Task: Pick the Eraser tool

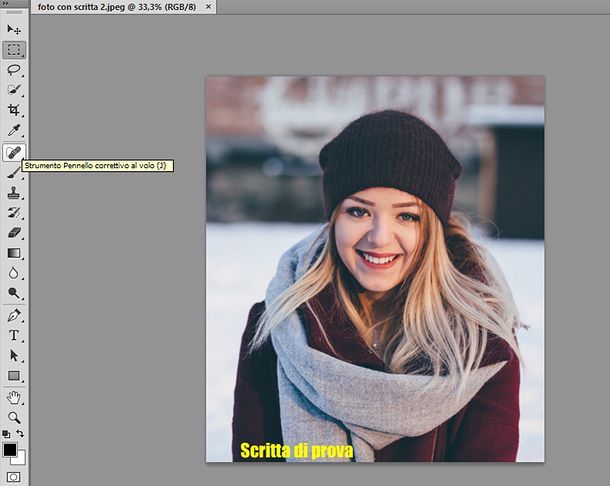Action: coord(14,233)
